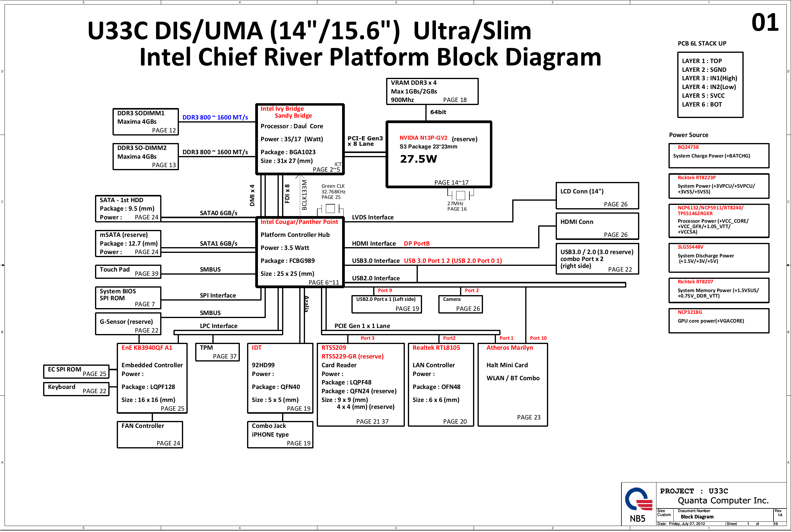Click the 64bit VRAM bus label

point(438,112)
